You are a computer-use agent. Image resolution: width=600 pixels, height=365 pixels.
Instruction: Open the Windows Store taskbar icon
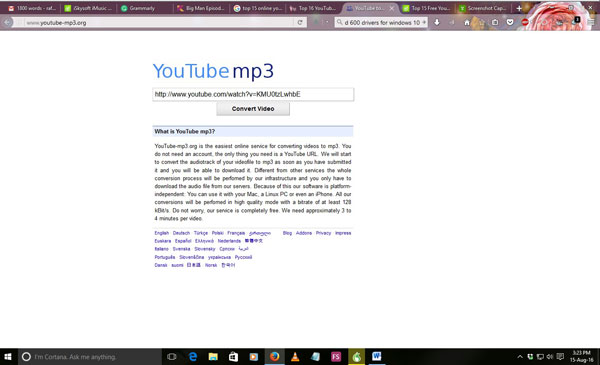point(233,357)
